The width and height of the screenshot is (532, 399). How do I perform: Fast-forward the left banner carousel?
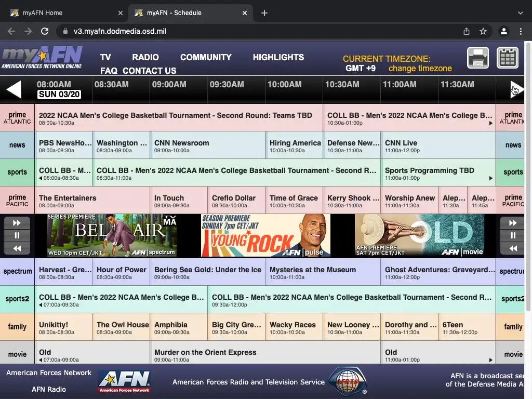point(17,223)
